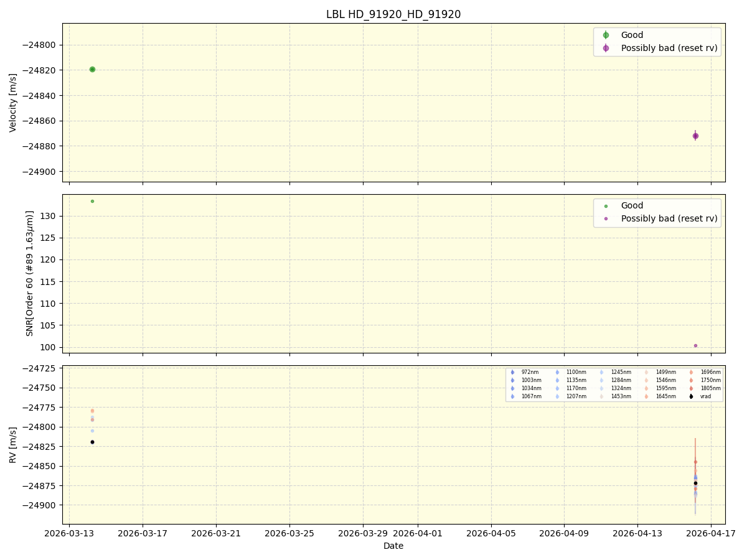Click 'Possibly bad (reset rv)' in SNR legend
The image size is (747, 560).
click(669, 219)
